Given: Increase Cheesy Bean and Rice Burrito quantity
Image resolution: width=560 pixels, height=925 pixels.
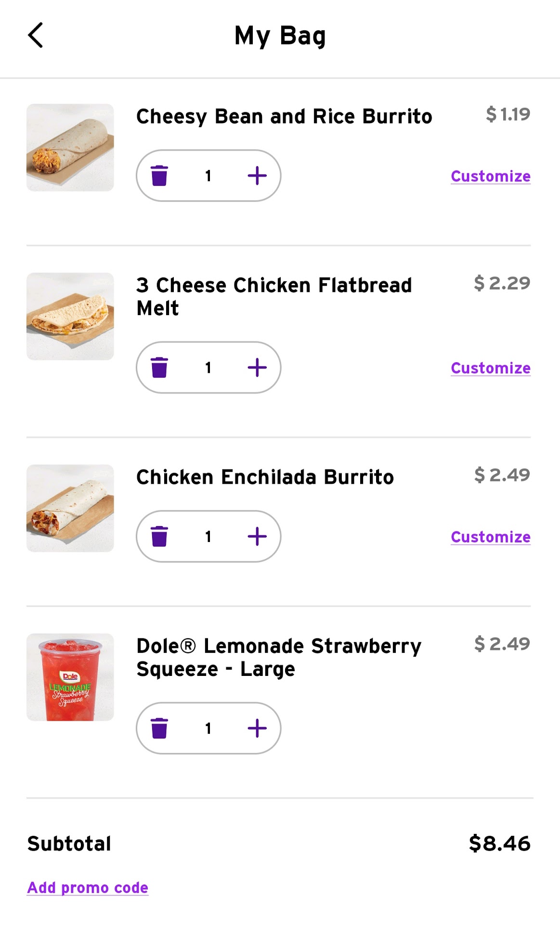Looking at the screenshot, I should tap(257, 176).
